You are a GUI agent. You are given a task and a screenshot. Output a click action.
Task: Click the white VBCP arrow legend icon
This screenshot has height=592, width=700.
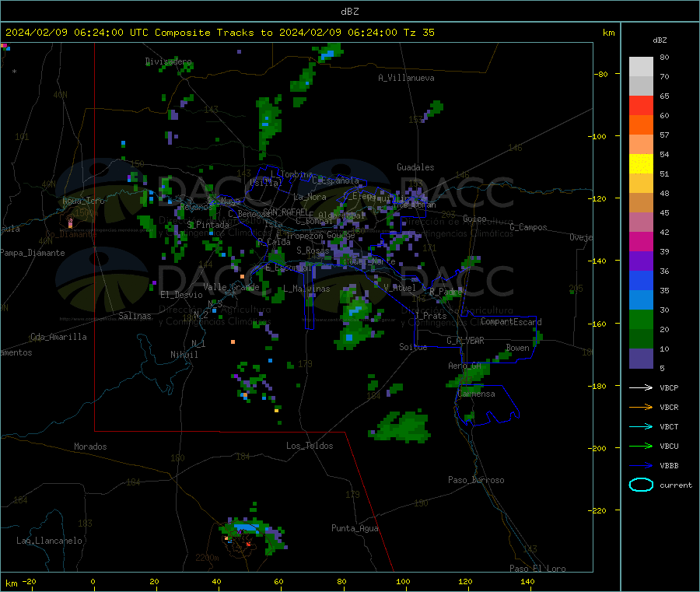(x=641, y=387)
